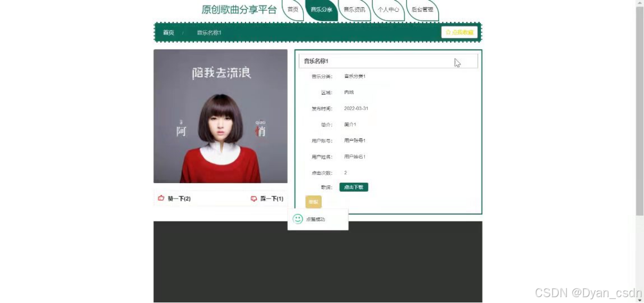Click the dark media player area
644x303 pixels.
pos(318,262)
